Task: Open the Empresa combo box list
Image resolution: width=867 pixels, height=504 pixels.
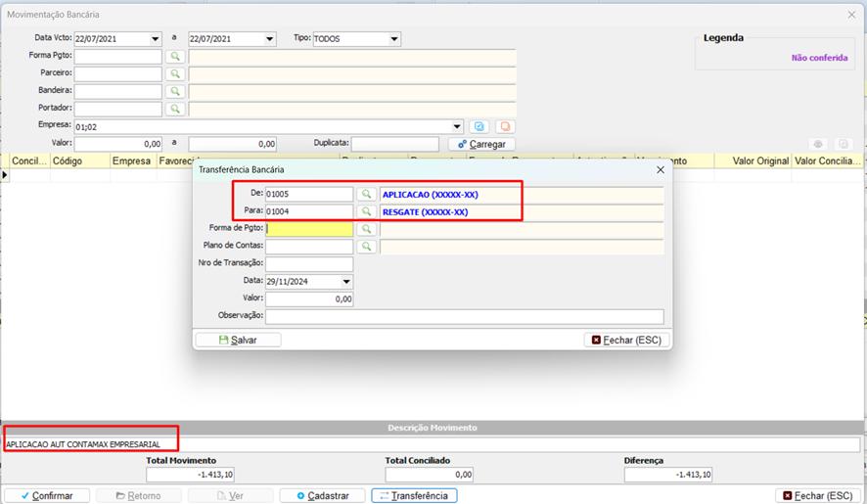Action: pos(458,127)
